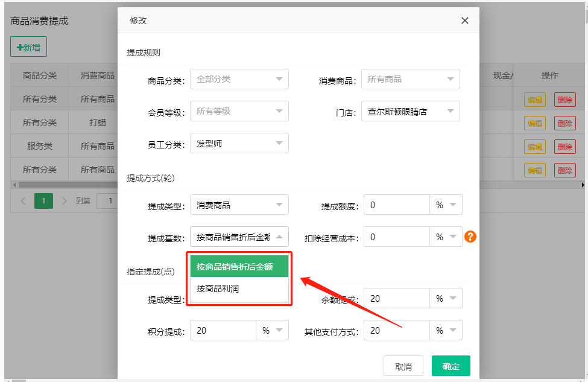Open the 门店 dropdown

410,111
